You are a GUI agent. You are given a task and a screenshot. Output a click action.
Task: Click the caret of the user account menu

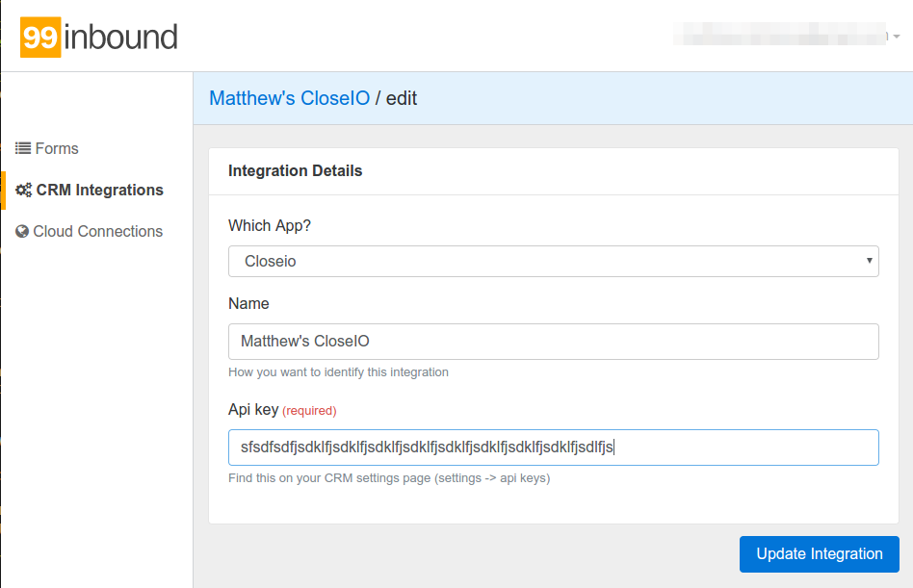pos(897,37)
